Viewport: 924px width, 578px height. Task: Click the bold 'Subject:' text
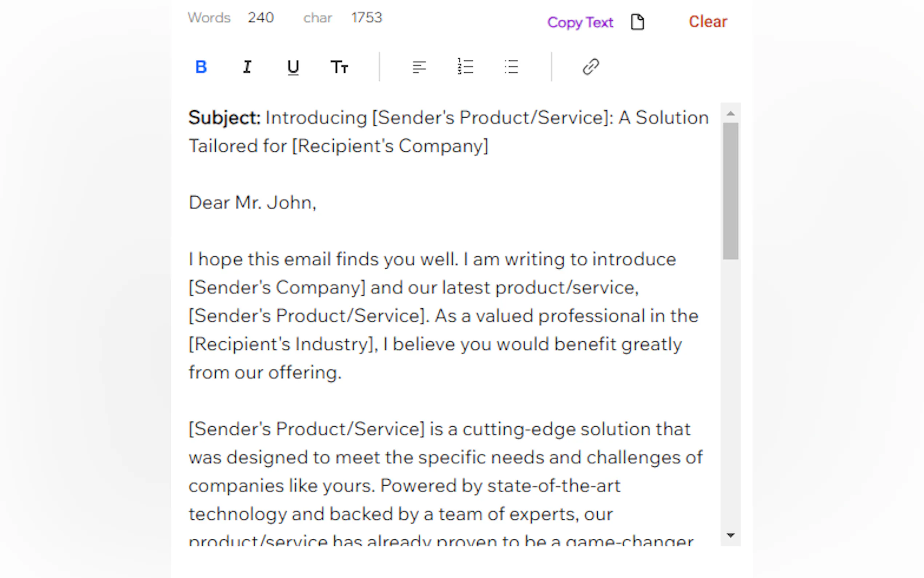(224, 118)
